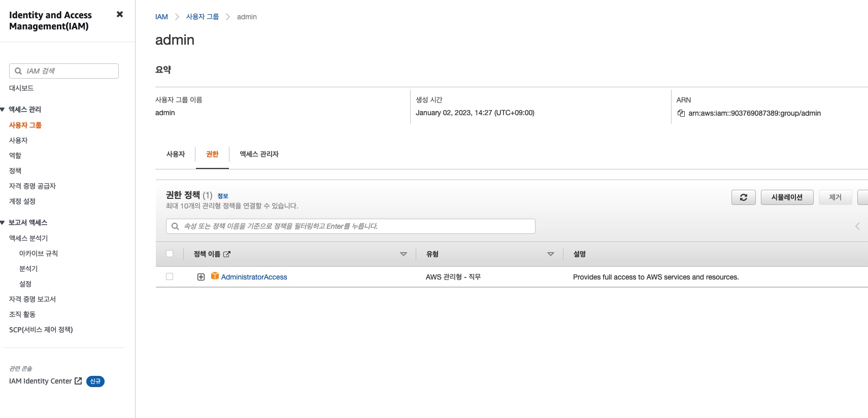Open 자격 증명 보고서 in sidebar
The image size is (868, 418).
click(32, 299)
